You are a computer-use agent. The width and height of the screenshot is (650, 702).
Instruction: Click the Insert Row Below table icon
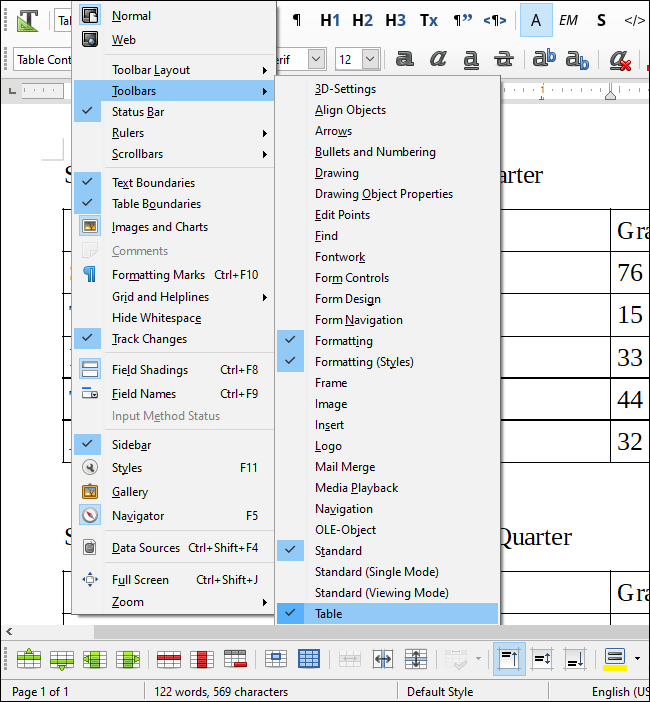(62, 659)
